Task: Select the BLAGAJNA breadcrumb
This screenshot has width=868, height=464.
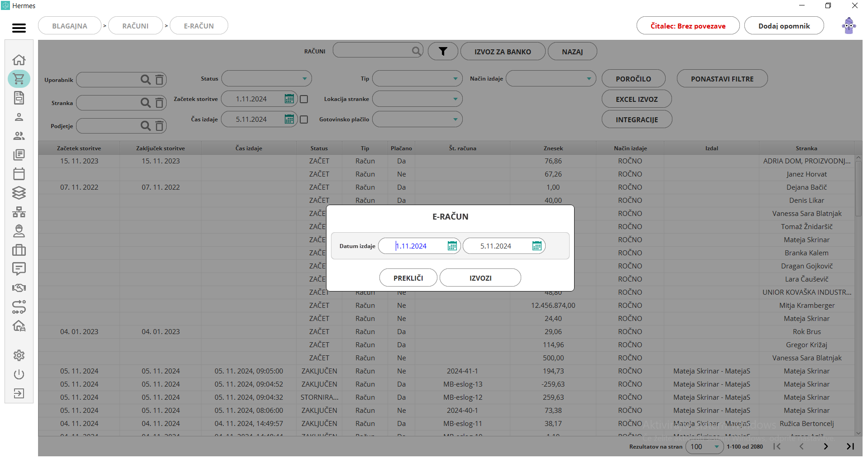Action: (x=70, y=26)
